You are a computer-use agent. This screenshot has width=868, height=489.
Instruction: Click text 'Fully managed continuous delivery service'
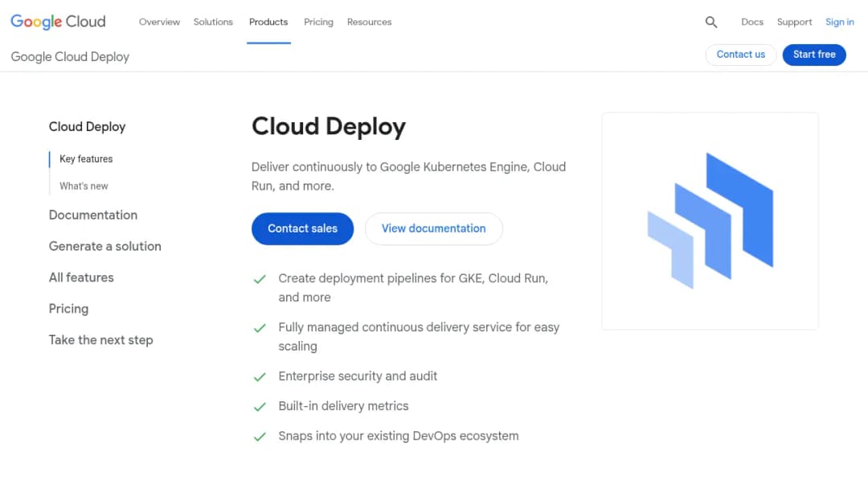(395, 327)
